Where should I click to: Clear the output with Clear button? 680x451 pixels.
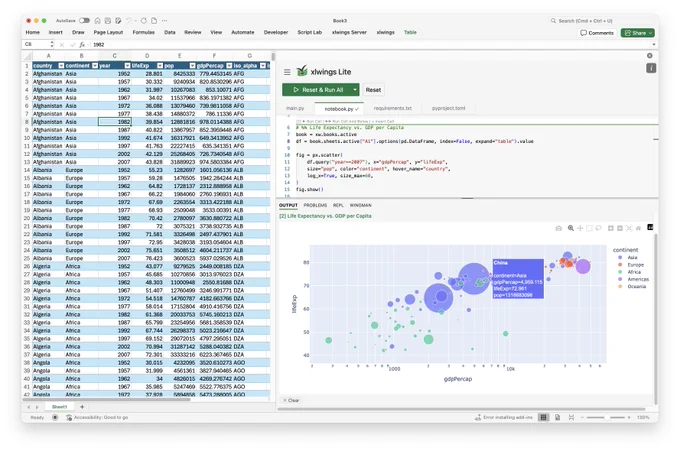[291, 400]
